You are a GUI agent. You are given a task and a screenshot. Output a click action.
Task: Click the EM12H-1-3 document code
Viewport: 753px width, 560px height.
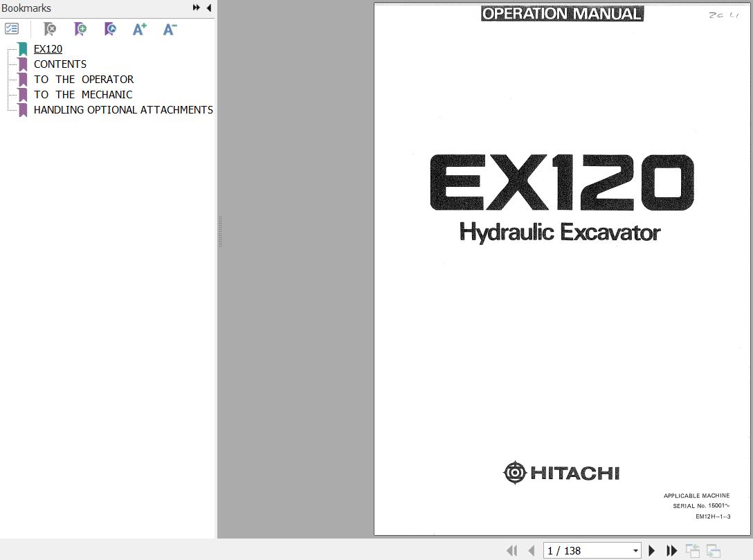pyautogui.click(x=713, y=516)
